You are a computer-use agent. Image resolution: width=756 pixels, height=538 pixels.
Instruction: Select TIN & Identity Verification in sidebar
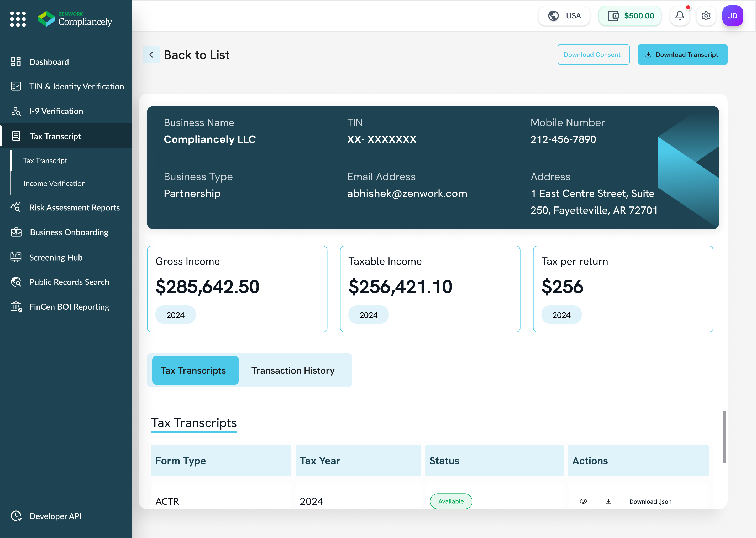point(76,86)
